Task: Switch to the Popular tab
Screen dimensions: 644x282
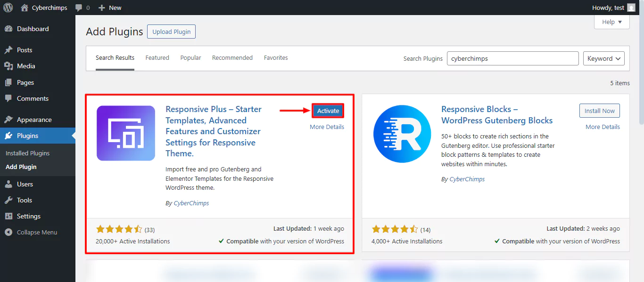Action: click(x=190, y=58)
